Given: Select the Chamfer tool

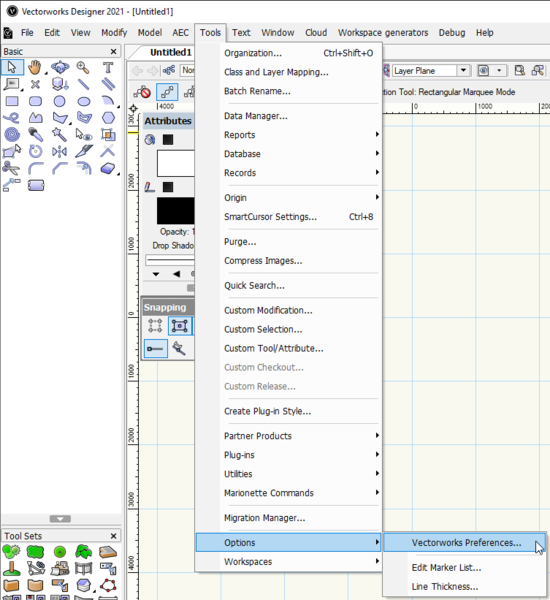Looking at the screenshot, I should [60, 168].
